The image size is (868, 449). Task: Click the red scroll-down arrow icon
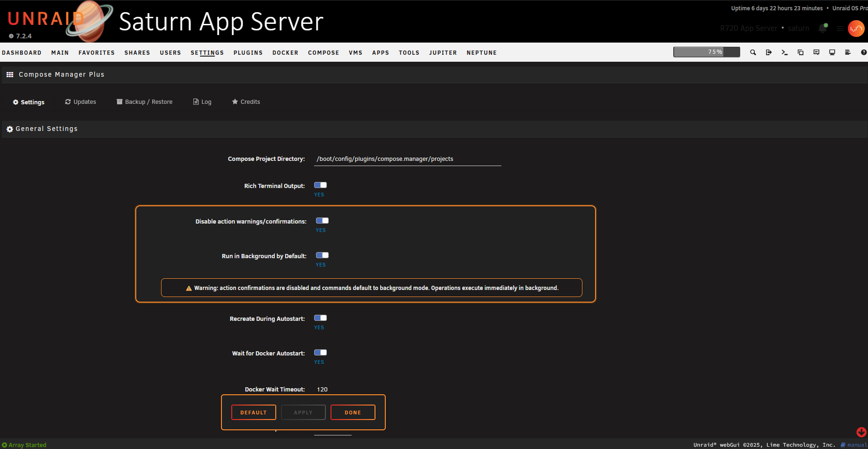(861, 432)
